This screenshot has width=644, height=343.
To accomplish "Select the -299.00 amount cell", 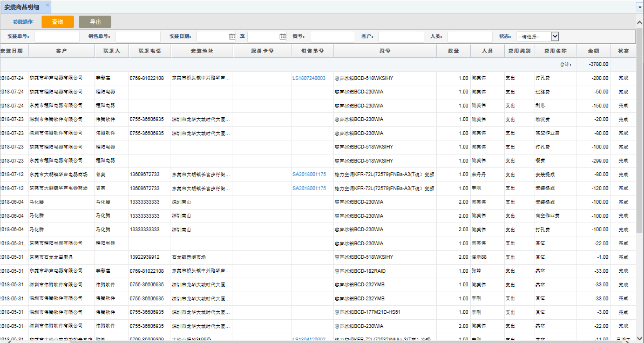I will [x=593, y=160].
